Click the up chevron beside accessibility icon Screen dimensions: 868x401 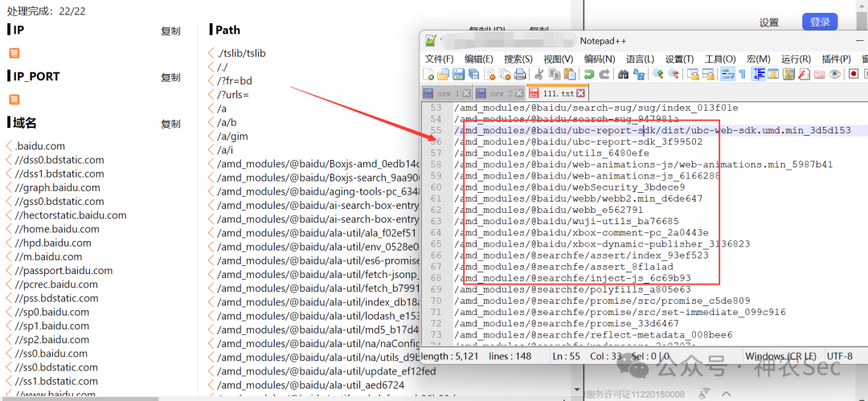click(x=727, y=393)
